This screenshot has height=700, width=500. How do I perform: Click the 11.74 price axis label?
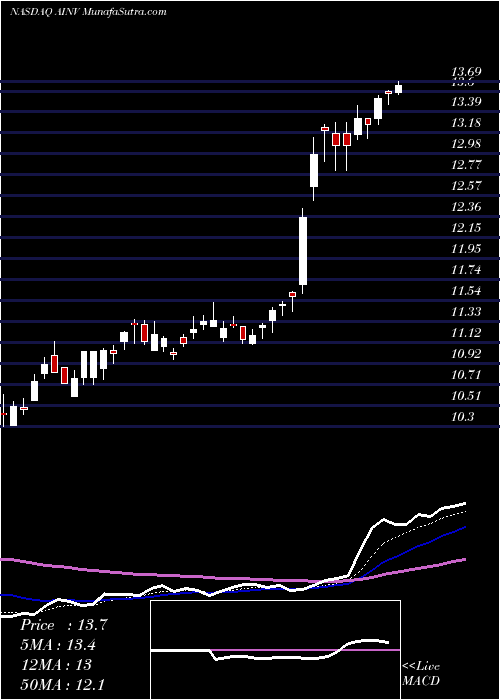point(466,270)
